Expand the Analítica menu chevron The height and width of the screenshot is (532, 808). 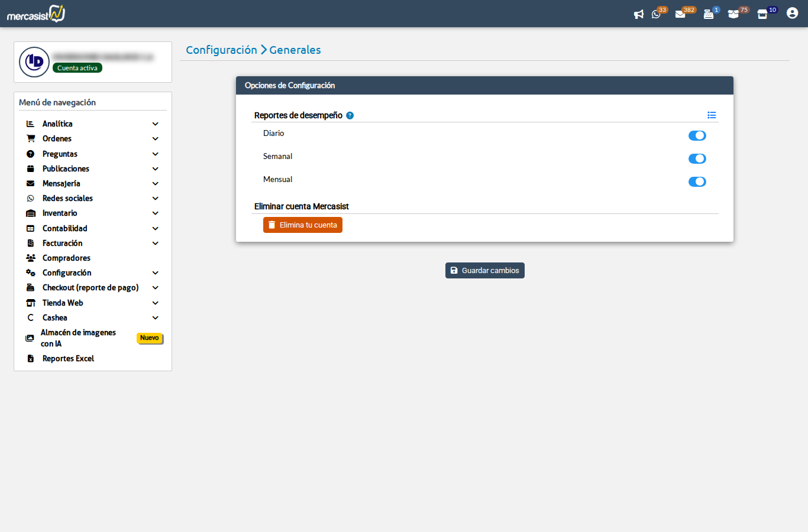tap(156, 124)
